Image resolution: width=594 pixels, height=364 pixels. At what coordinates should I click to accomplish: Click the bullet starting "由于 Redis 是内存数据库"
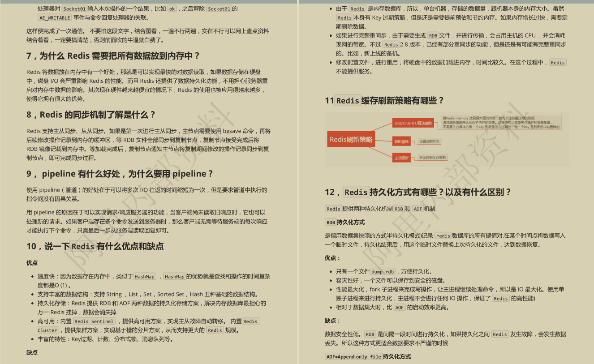[x=452, y=17]
